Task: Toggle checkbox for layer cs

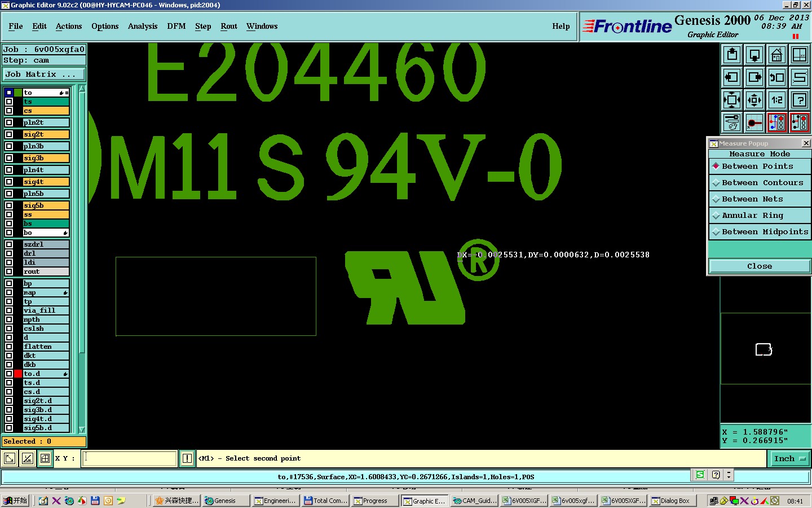Action: click(x=9, y=111)
